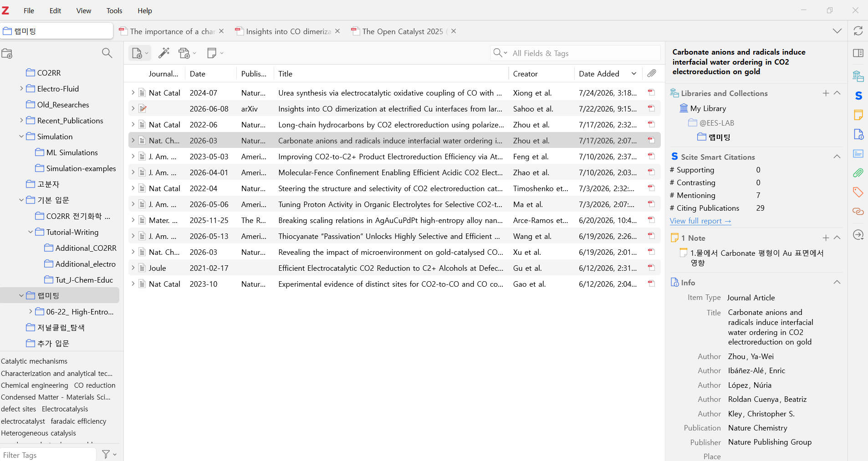Click the collections search magnifier icon
The width and height of the screenshot is (868, 461).
(x=107, y=53)
